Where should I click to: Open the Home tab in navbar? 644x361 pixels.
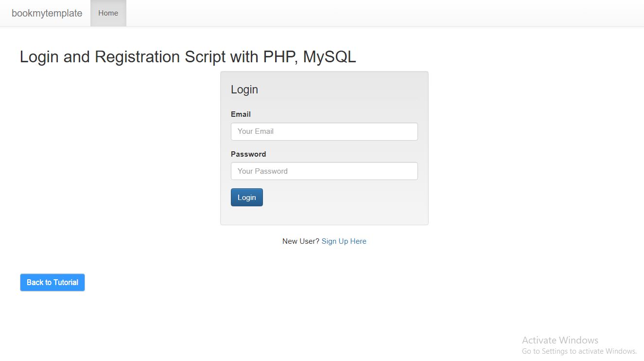tap(108, 13)
